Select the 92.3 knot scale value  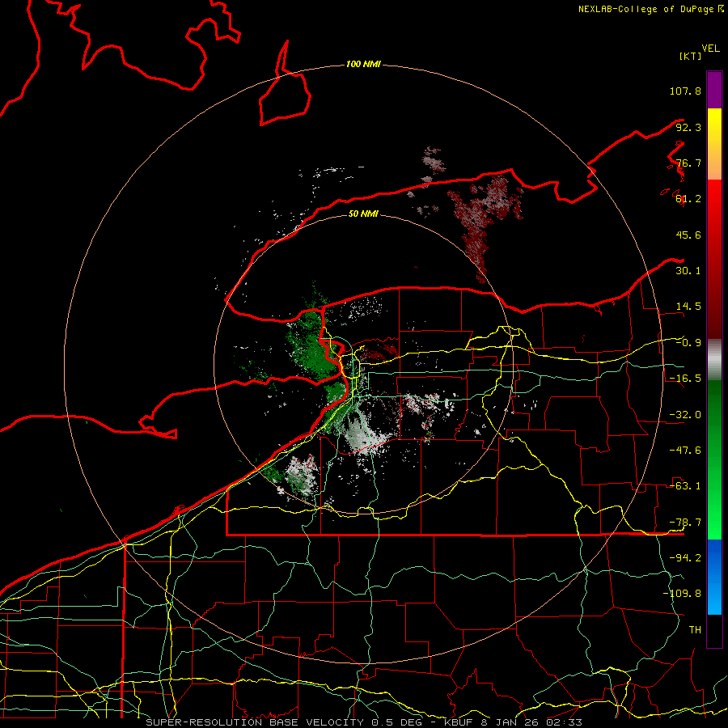688,127
